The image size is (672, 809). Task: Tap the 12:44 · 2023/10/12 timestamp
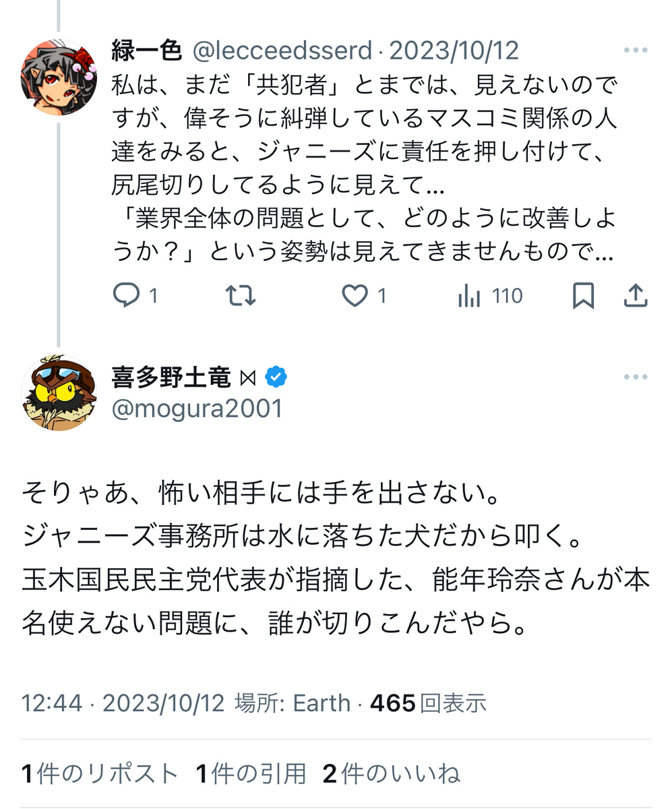pos(123,703)
